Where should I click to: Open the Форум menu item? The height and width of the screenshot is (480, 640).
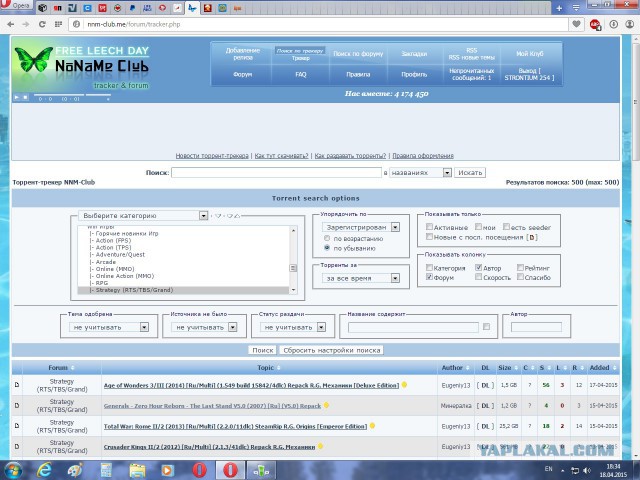point(243,74)
